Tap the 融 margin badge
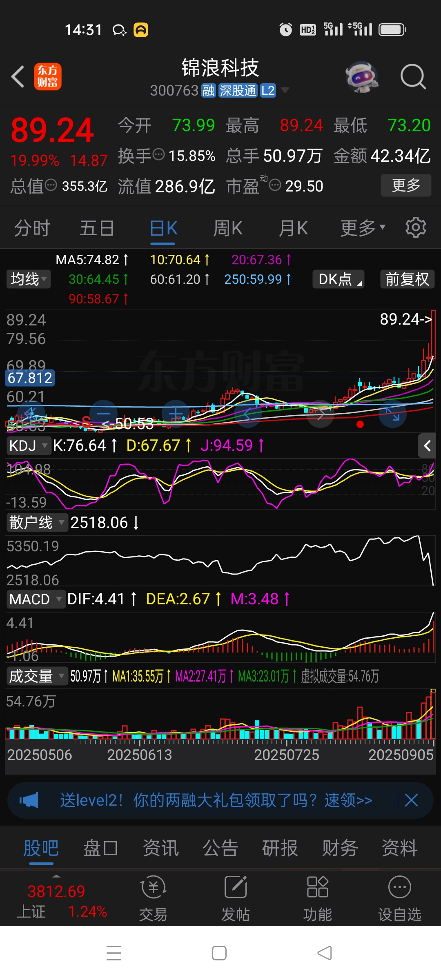The image size is (441, 980). click(208, 91)
